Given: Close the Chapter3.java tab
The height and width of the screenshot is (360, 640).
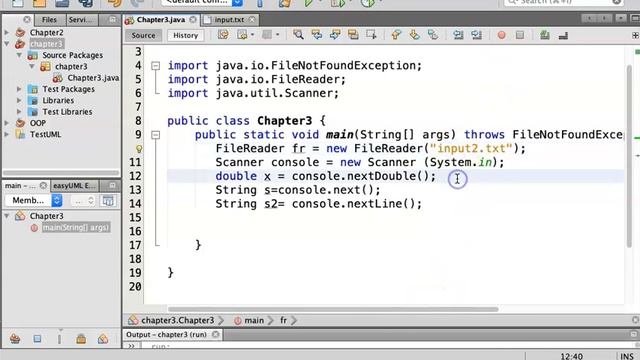Looking at the screenshot, I should [193, 20].
